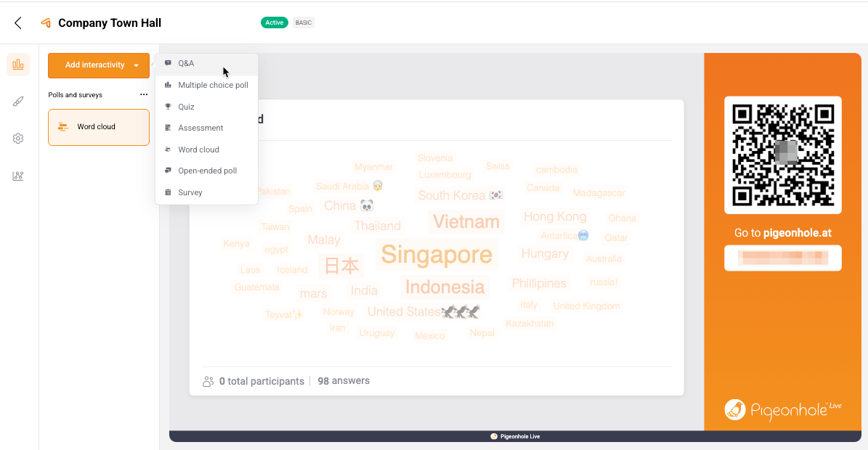Choose Q&A from the menu
Image resolution: width=868 pixels, height=450 pixels.
click(186, 64)
